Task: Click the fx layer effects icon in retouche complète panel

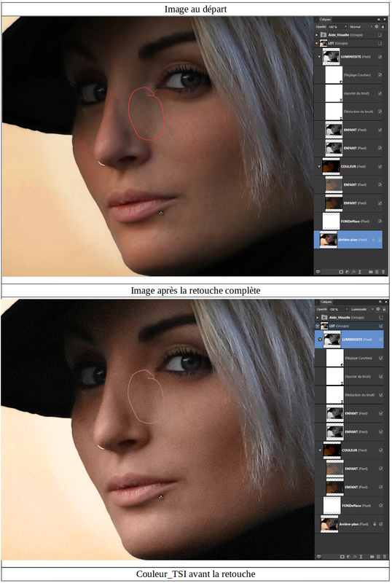Action: tap(354, 557)
